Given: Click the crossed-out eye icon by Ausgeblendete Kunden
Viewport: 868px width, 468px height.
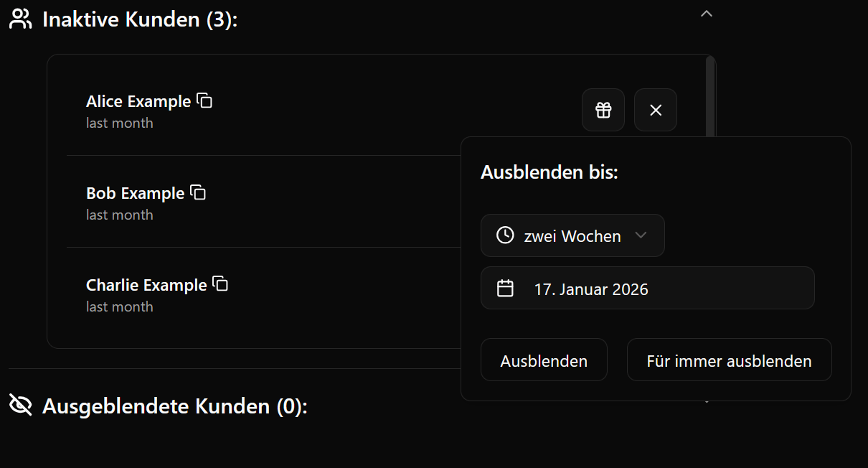Looking at the screenshot, I should (x=21, y=406).
